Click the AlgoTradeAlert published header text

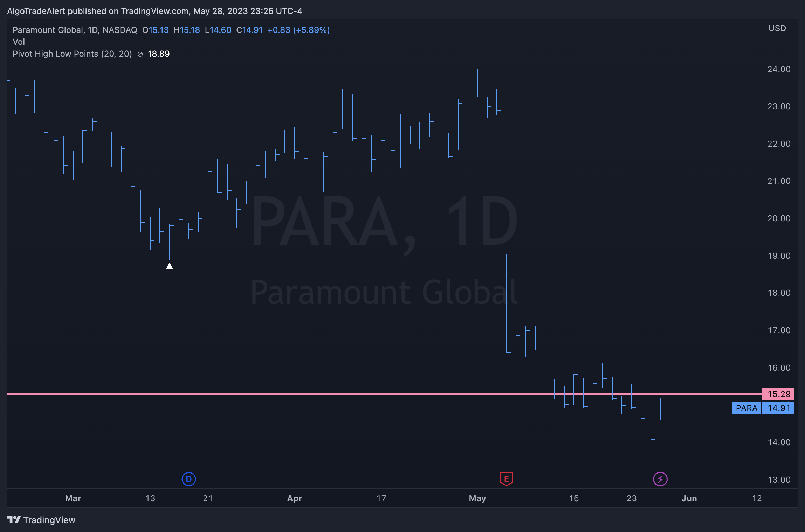click(x=154, y=11)
